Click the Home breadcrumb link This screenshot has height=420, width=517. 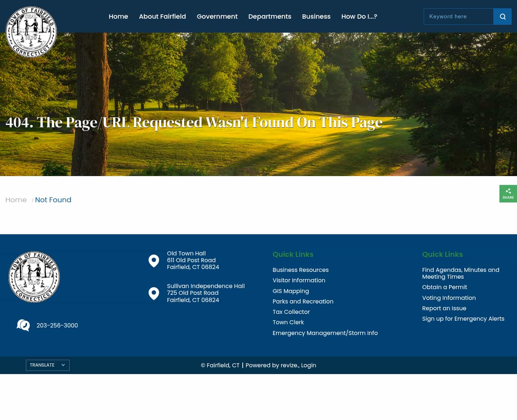(x=16, y=200)
